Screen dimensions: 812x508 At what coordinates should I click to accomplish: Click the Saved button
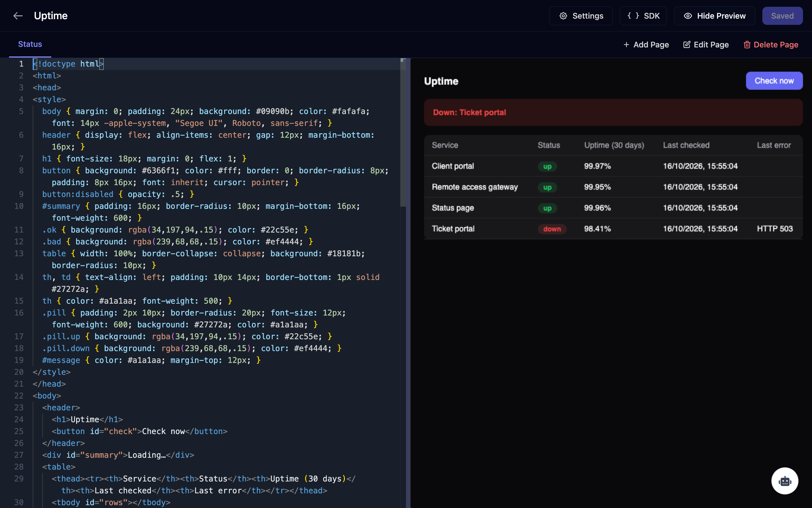pyautogui.click(x=782, y=16)
